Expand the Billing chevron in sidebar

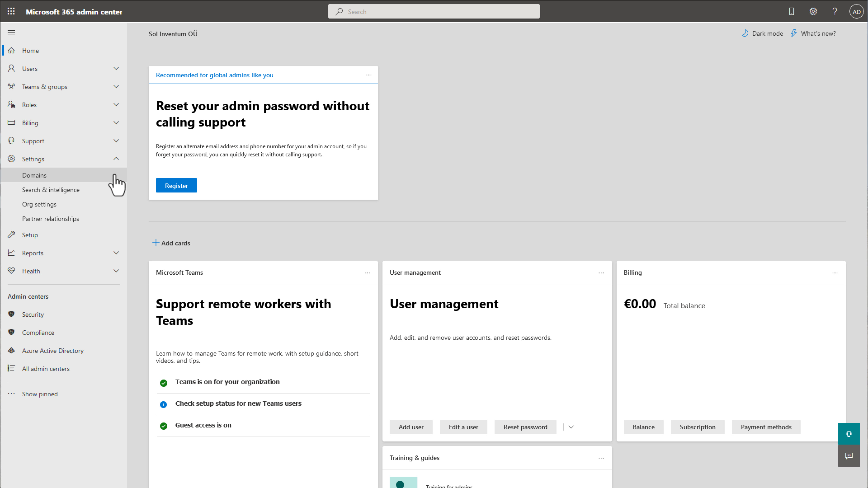click(116, 123)
